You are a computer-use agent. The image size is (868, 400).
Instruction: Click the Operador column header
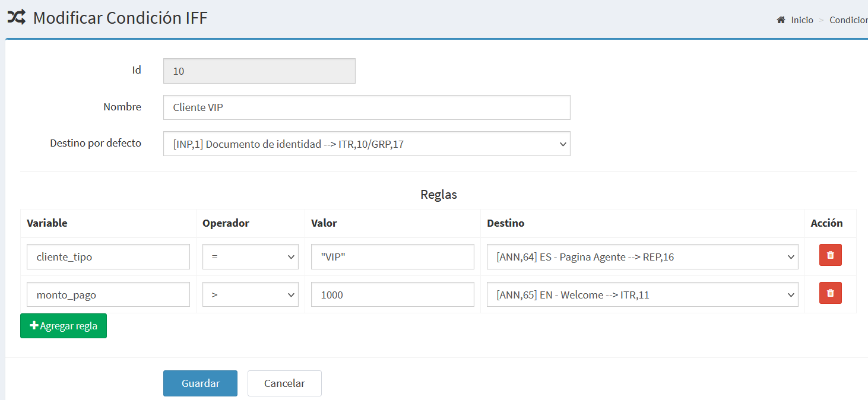click(x=226, y=223)
